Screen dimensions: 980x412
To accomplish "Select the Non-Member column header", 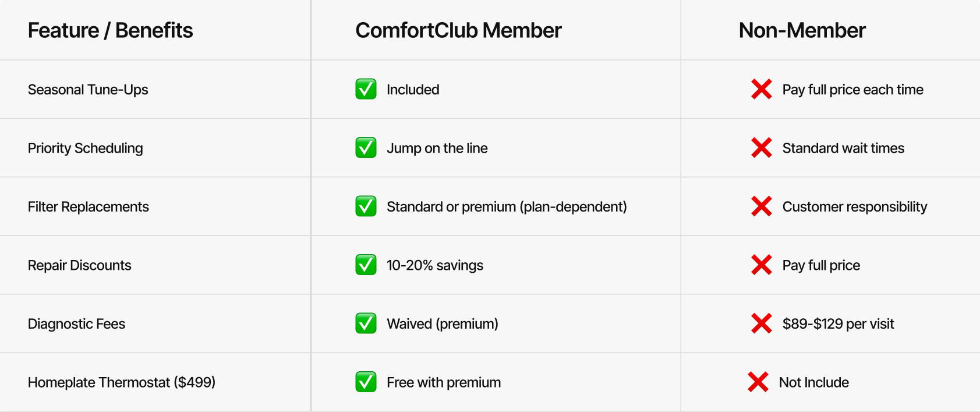I will pyautogui.click(x=802, y=30).
